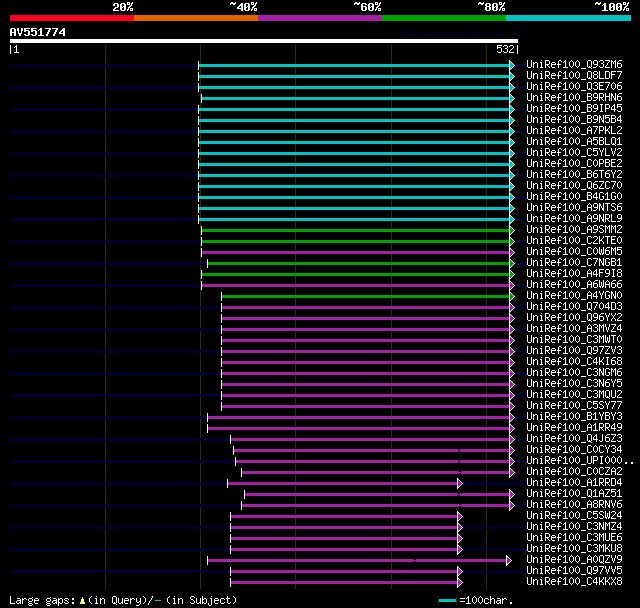
Task: Click the label UniRef100_Q96YX2
Action: tap(574, 318)
